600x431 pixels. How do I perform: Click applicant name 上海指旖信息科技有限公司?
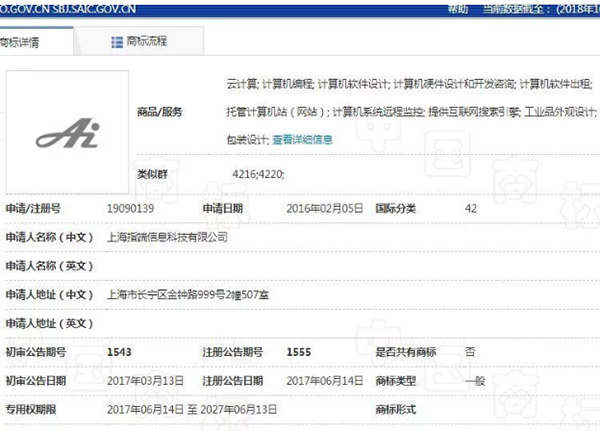(166, 237)
